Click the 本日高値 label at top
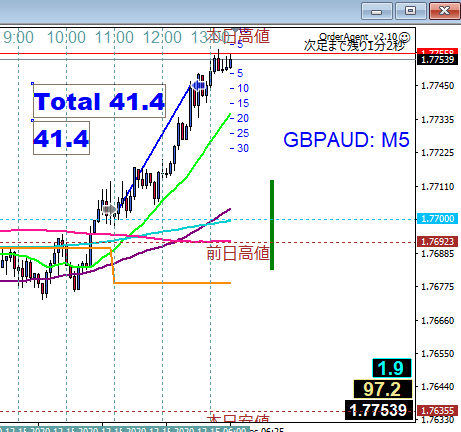461x432 pixels. coord(238,36)
